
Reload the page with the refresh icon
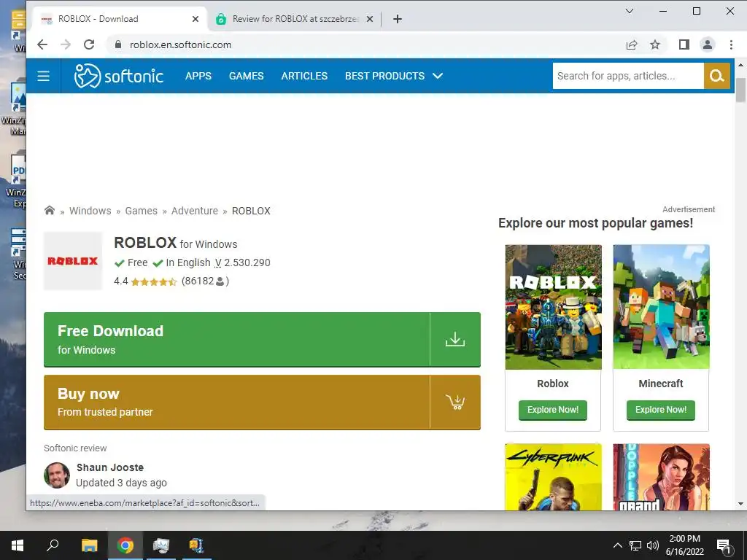pyautogui.click(x=89, y=44)
